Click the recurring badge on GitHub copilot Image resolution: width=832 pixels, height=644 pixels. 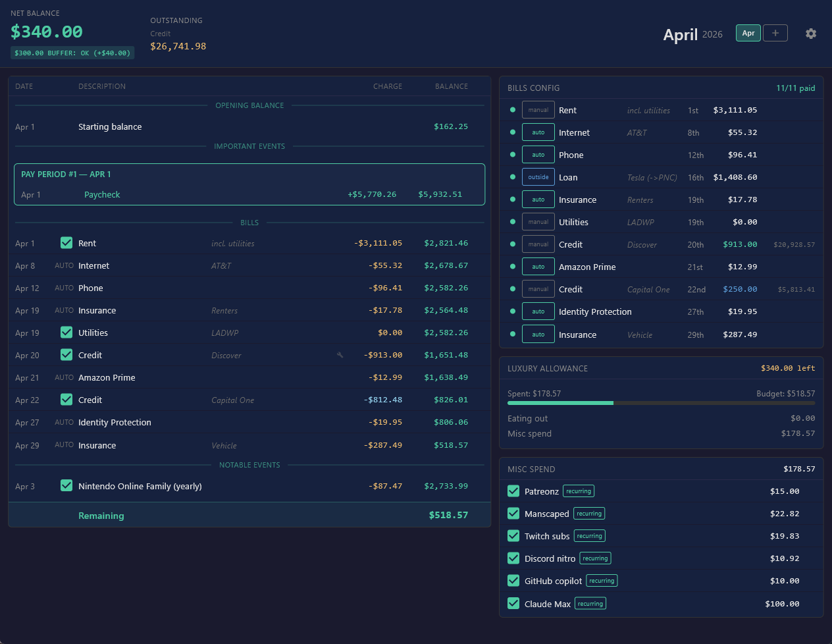(602, 581)
